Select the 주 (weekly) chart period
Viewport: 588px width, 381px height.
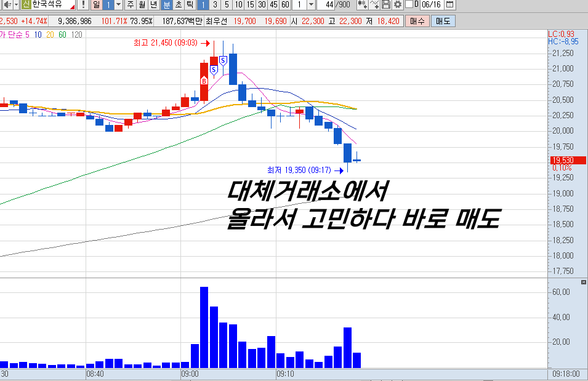click(x=130, y=4)
